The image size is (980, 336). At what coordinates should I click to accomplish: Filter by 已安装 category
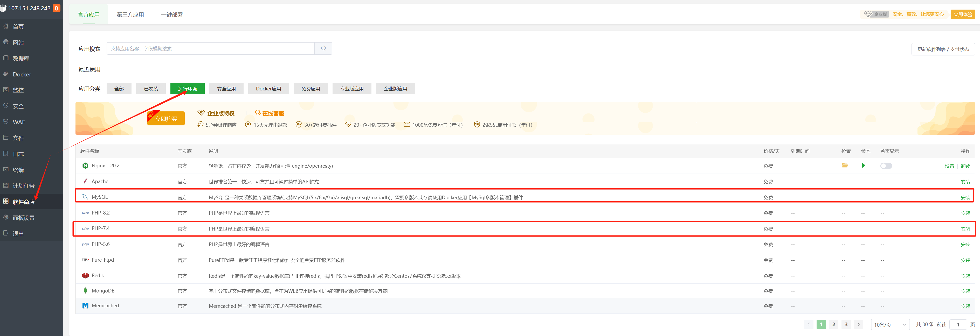[x=151, y=89]
